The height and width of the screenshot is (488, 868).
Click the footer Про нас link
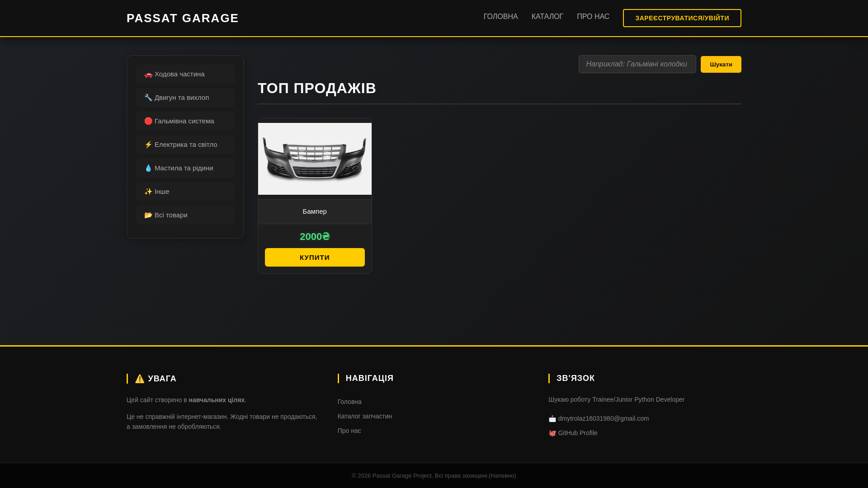point(349,431)
